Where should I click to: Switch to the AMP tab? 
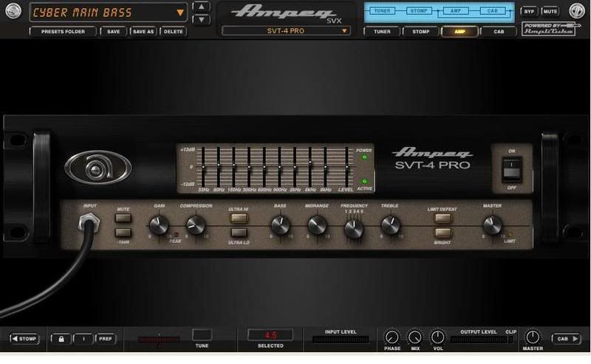pos(460,32)
